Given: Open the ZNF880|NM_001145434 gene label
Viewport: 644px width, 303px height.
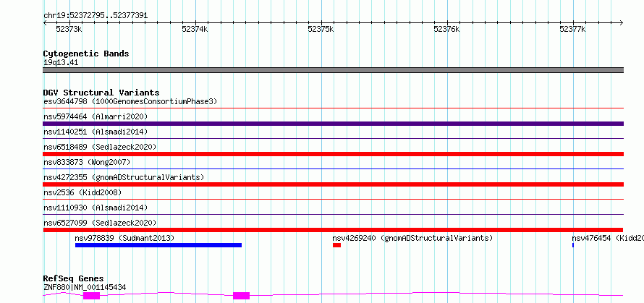Looking at the screenshot, I should point(85,287).
